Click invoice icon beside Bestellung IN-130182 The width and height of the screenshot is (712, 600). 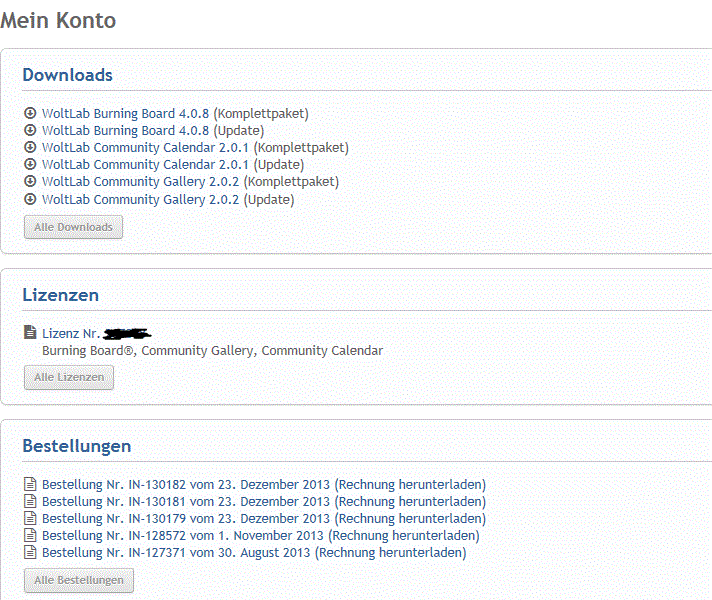[x=30, y=485]
